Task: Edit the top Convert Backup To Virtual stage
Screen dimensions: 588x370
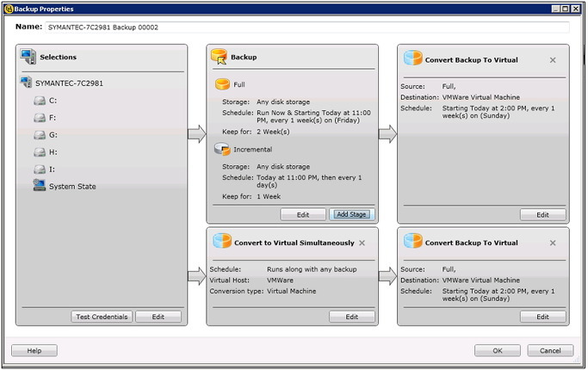Action: point(542,215)
